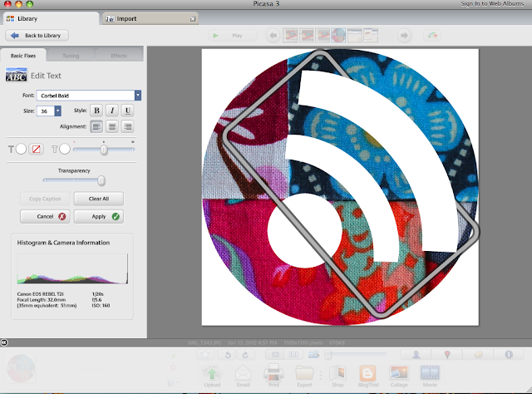Image resolution: width=532 pixels, height=394 pixels.
Task: Click the Shop icon
Action: point(337,376)
